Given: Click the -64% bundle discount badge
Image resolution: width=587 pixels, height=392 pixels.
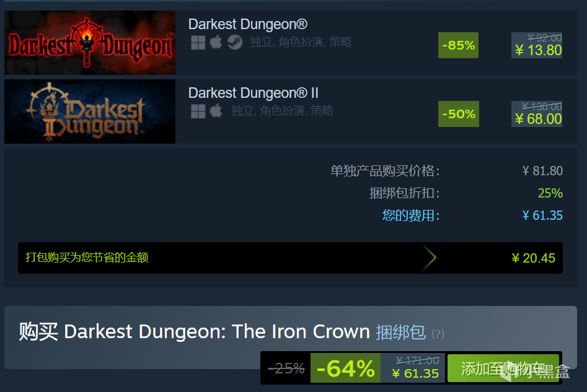Looking at the screenshot, I should (345, 368).
